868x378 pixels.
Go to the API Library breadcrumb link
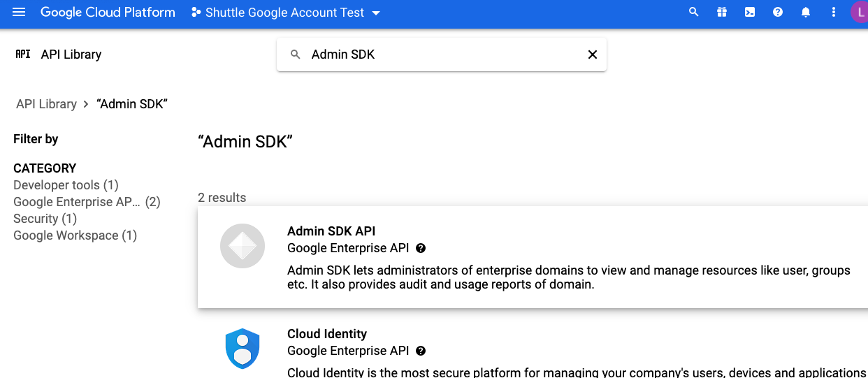pyautogui.click(x=46, y=104)
